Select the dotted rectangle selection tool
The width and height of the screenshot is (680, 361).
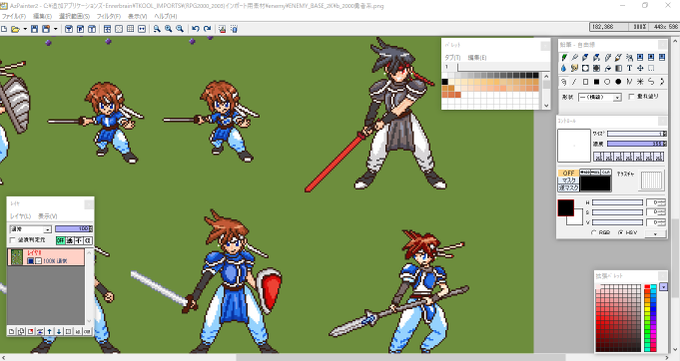pyautogui.click(x=651, y=68)
